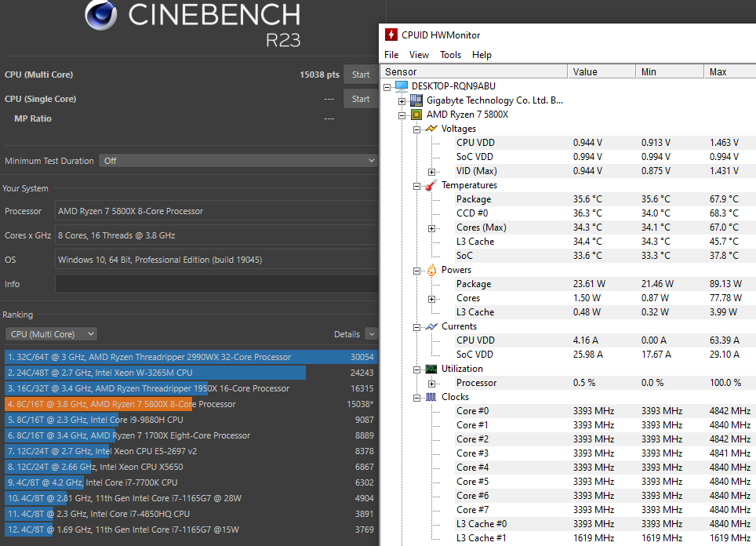Click the Cores x GHz field
Viewport: 756px width, 546px height.
point(216,235)
